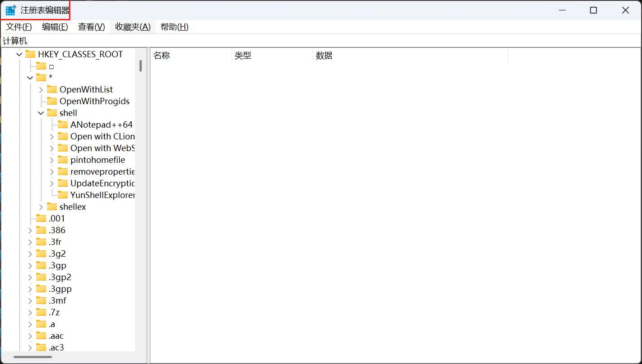Viewport: 642px width, 364px height.
Task: Select the .ac3 folder icon
Action: click(x=41, y=347)
